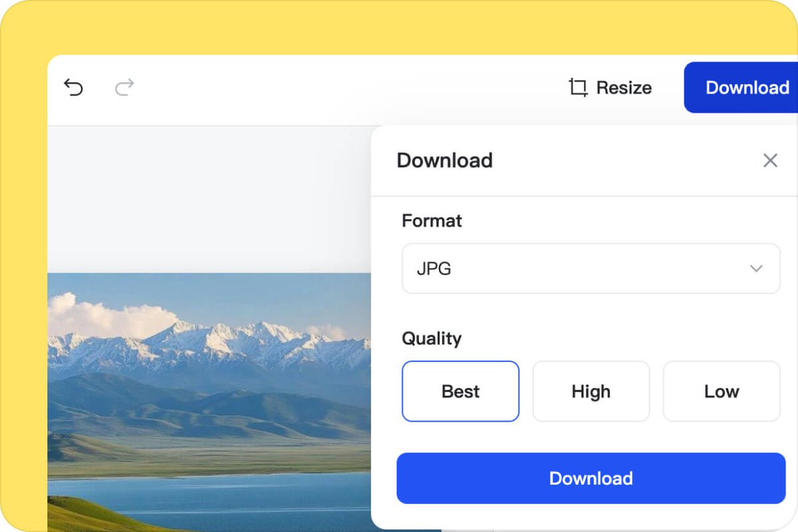
Task: Click the X icon to close Download panel
Action: [770, 160]
